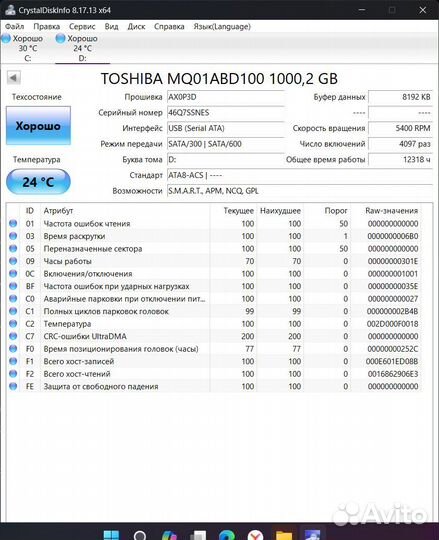Screen dimensions: 439x540
Task: Click status circle for Переназначенные сектора
Action: (13, 249)
